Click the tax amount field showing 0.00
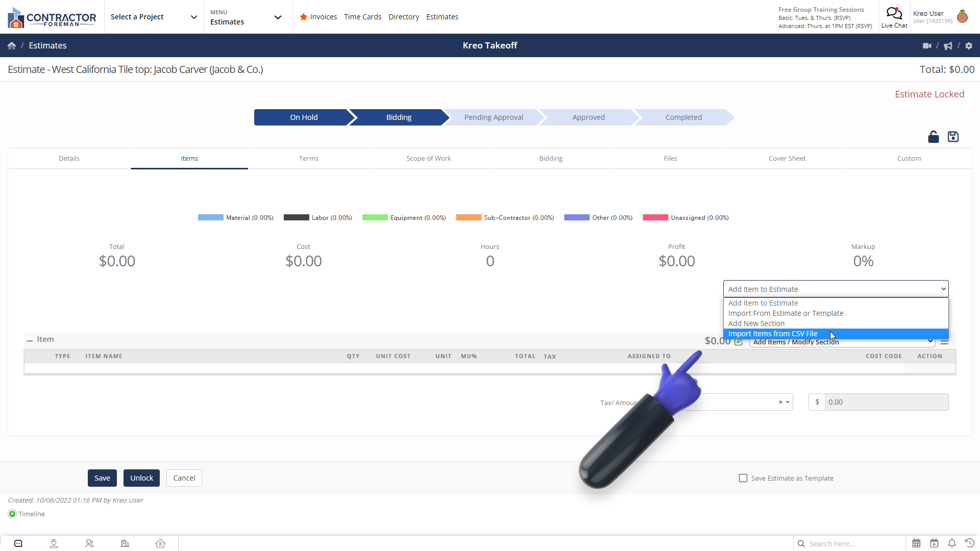980x551 pixels. [x=887, y=403]
